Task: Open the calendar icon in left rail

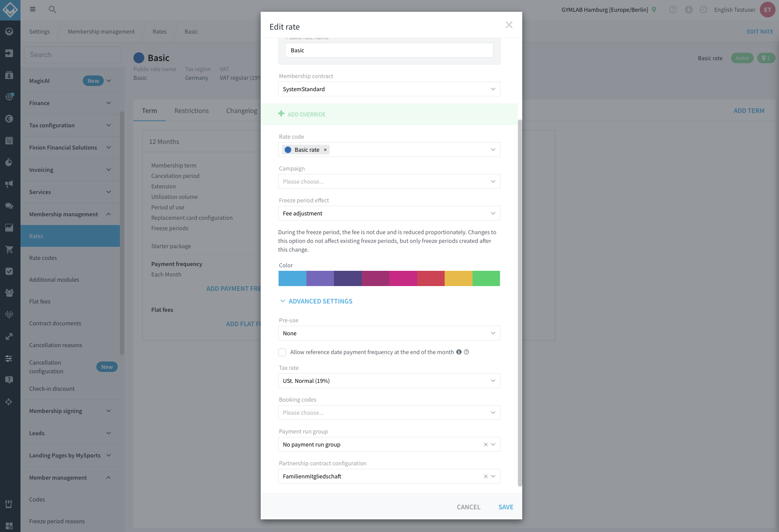Action: (x=9, y=140)
